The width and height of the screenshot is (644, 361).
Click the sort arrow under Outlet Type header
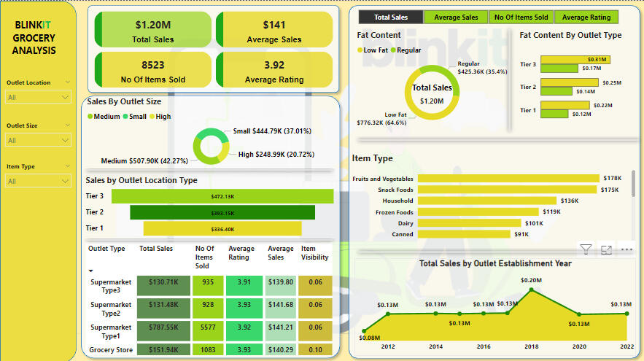click(91, 270)
